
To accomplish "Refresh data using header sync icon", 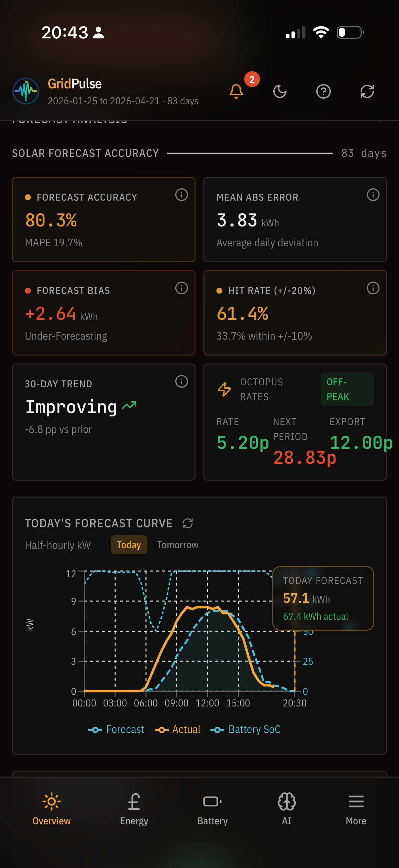I will pyautogui.click(x=367, y=91).
